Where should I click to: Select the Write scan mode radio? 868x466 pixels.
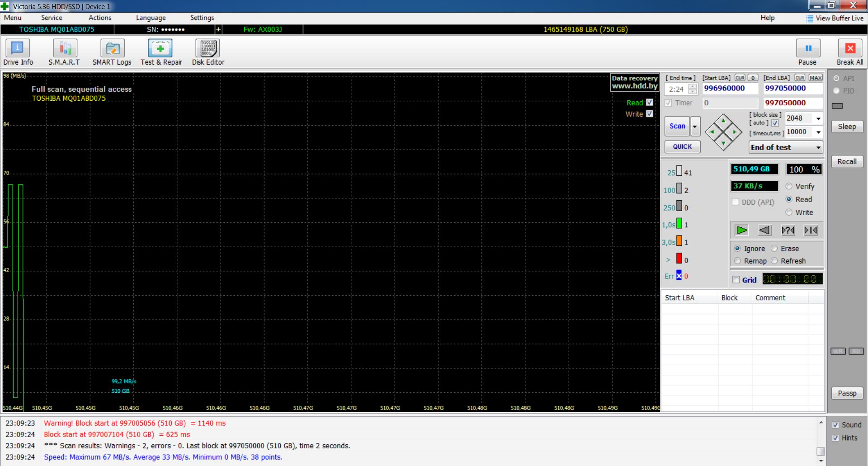tap(789, 212)
